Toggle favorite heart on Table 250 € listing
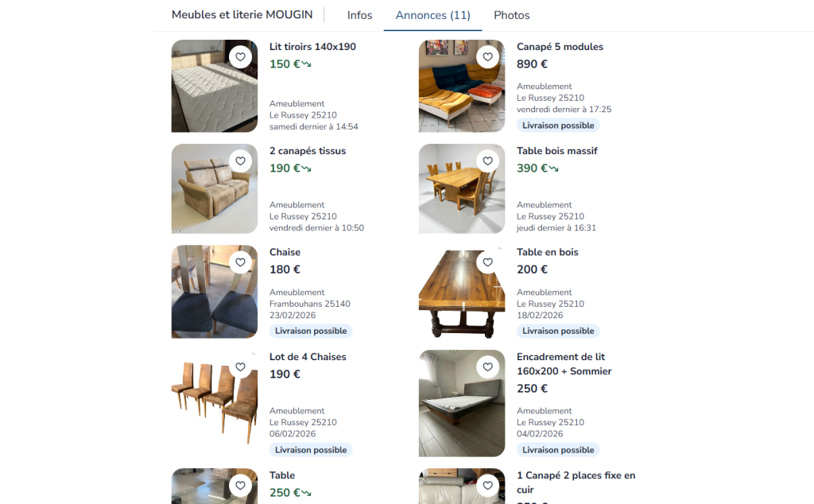The width and height of the screenshot is (814, 504). [240, 485]
